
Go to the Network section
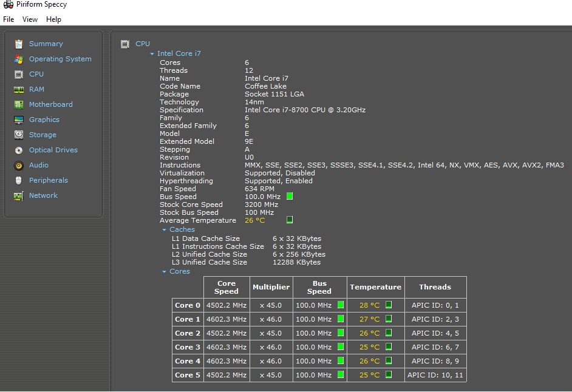(43, 195)
